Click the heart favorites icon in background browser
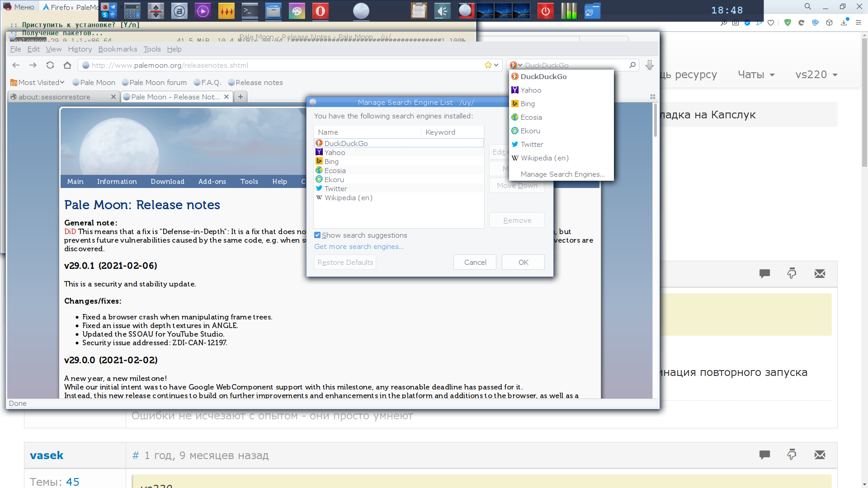Screen dimensions: 868x488 pos(771,23)
